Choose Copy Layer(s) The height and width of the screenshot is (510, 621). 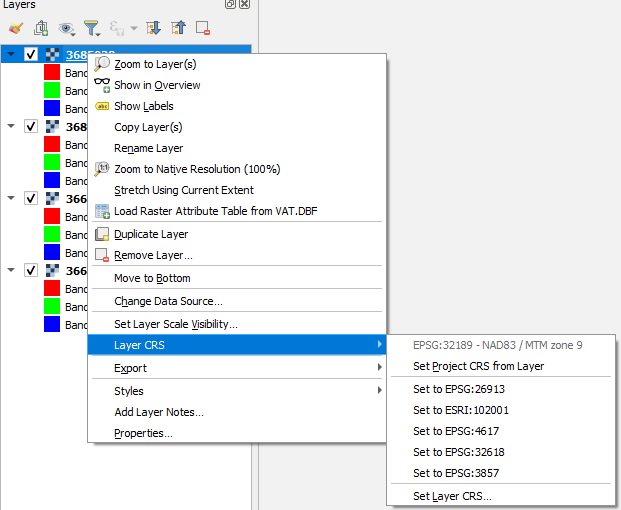[237, 127]
